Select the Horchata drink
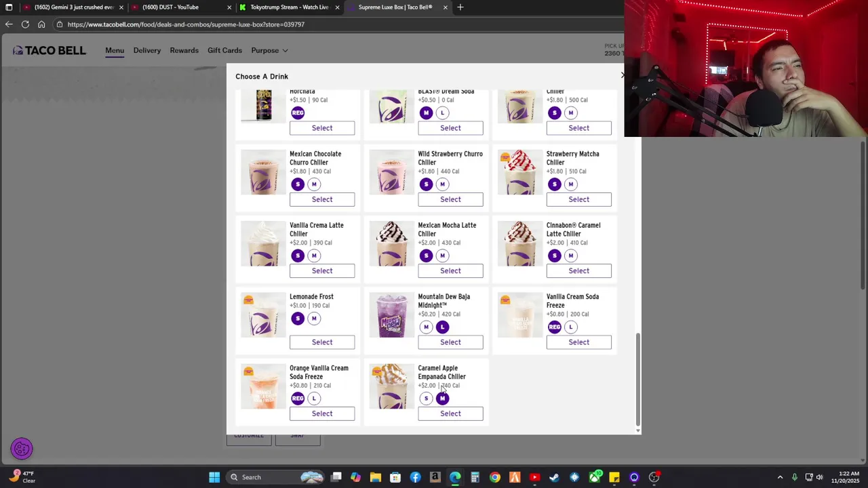The width and height of the screenshot is (868, 488). click(322, 128)
